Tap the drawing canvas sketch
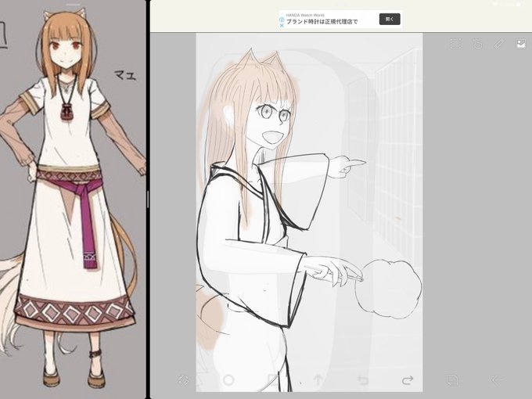The image size is (532, 399). tap(309, 212)
